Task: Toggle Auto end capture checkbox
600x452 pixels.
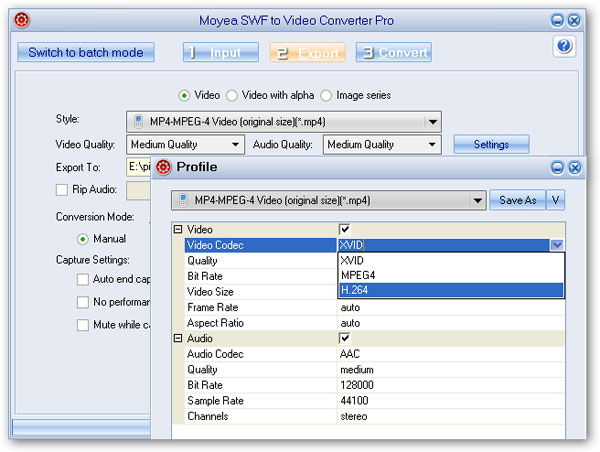Action: [83, 279]
